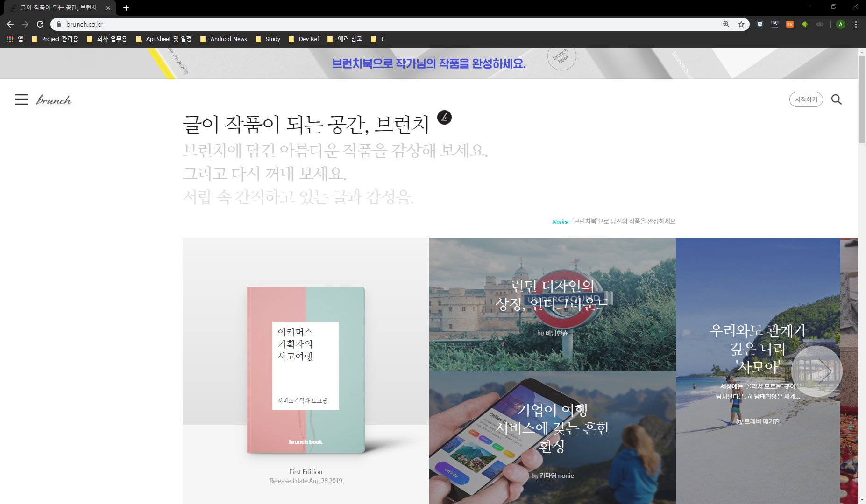866x504 pixels.
Task: Open the 에러 참고 bookmark folder
Action: [345, 39]
